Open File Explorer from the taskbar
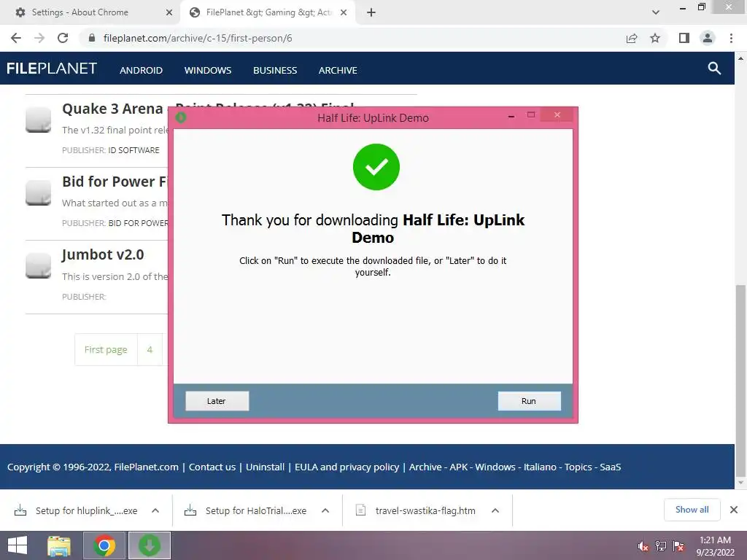The width and height of the screenshot is (747, 560). pyautogui.click(x=59, y=545)
